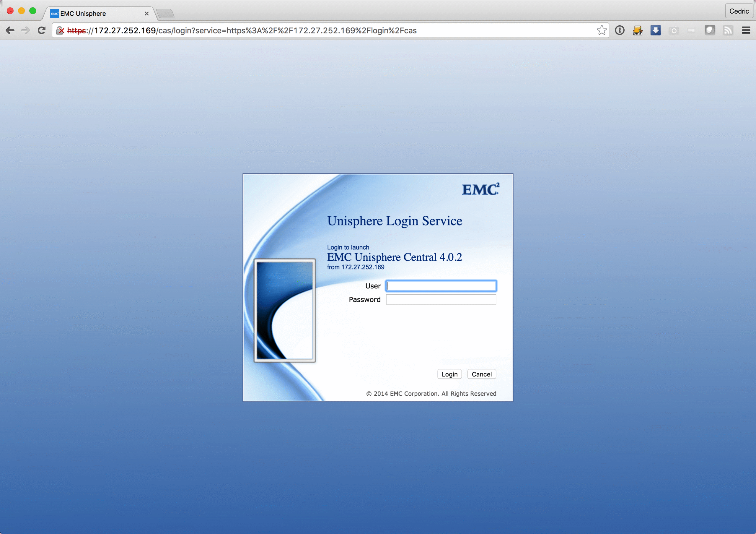
Task: Click the blue download arrow extension
Action: pos(655,30)
